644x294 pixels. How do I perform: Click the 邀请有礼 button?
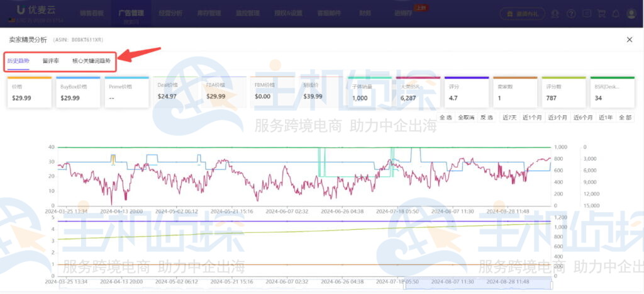(523, 13)
